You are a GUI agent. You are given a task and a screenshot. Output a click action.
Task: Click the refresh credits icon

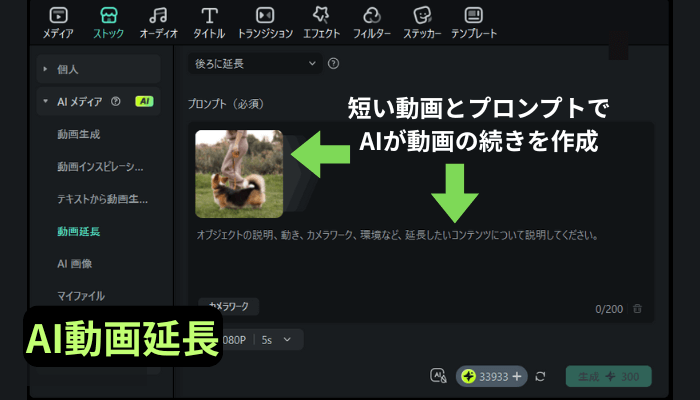point(541,376)
